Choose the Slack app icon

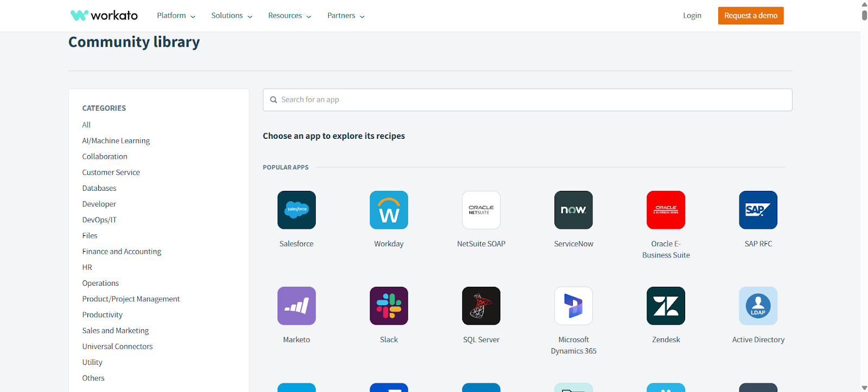[x=389, y=306]
